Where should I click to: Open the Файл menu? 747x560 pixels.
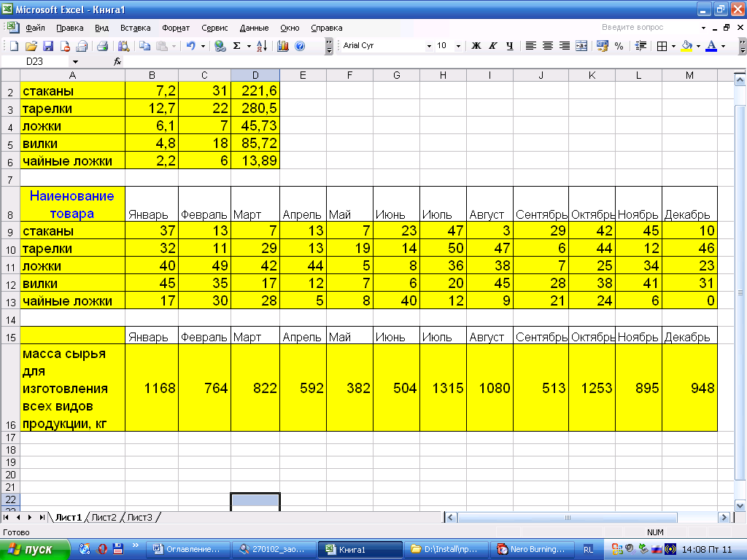tap(35, 28)
